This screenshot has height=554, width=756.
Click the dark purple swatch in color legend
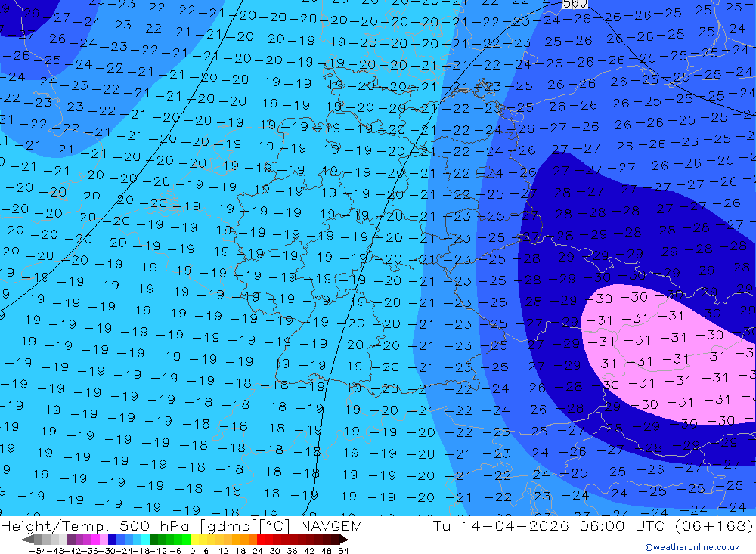point(71,540)
